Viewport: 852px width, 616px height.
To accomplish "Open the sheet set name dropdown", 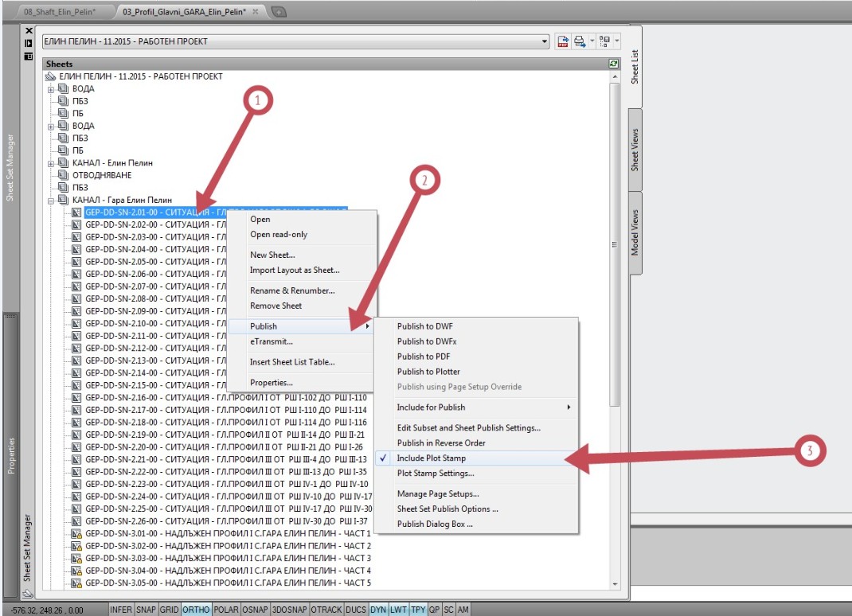I will pyautogui.click(x=545, y=41).
